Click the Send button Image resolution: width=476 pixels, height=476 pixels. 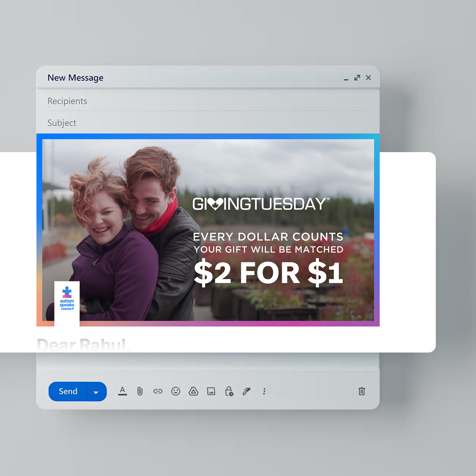point(68,391)
